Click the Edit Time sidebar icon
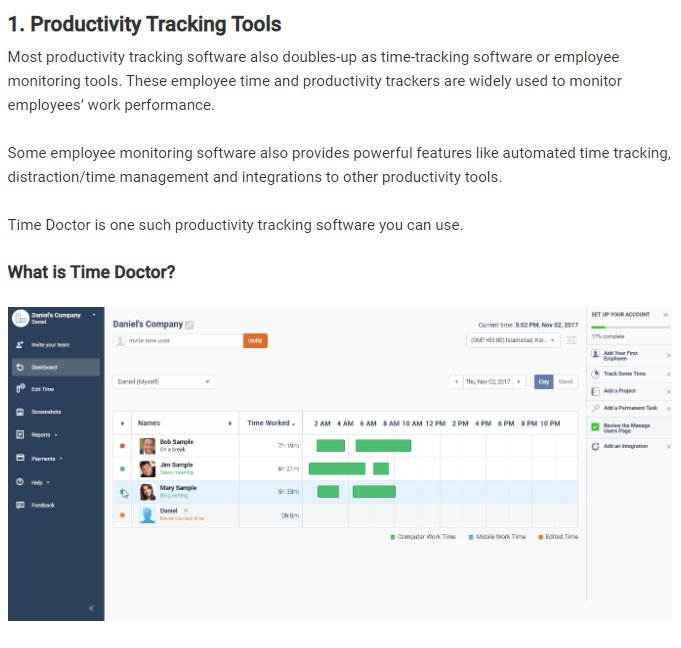The image size is (681, 648). pyautogui.click(x=20, y=389)
